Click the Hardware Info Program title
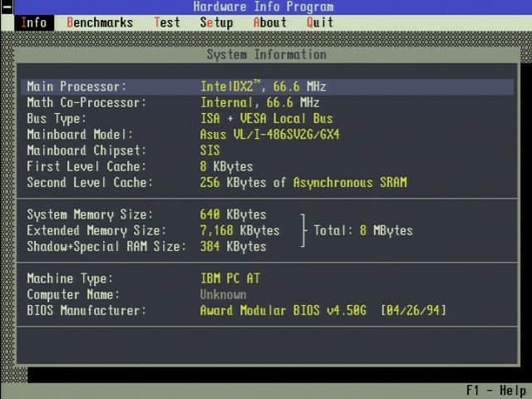 [264, 7]
